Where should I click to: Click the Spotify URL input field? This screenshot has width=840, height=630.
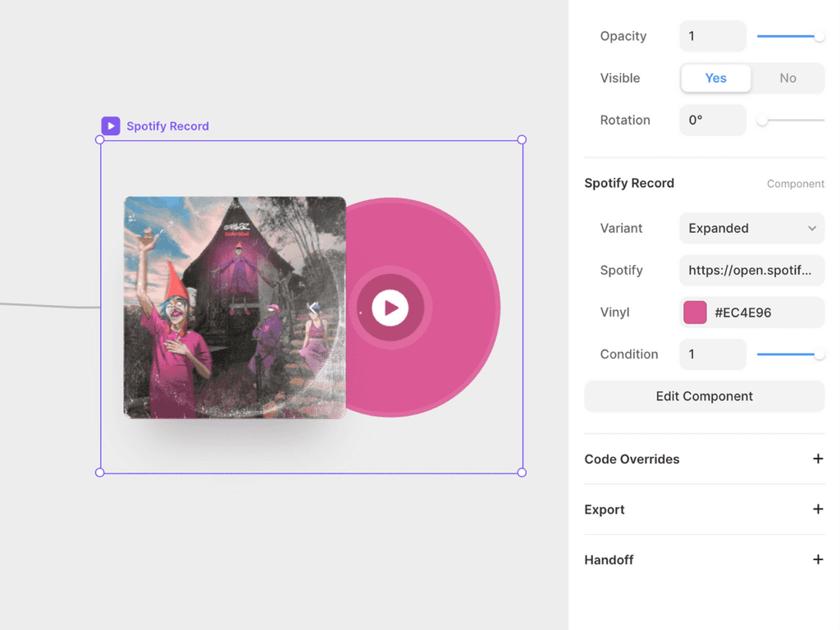[x=751, y=270]
